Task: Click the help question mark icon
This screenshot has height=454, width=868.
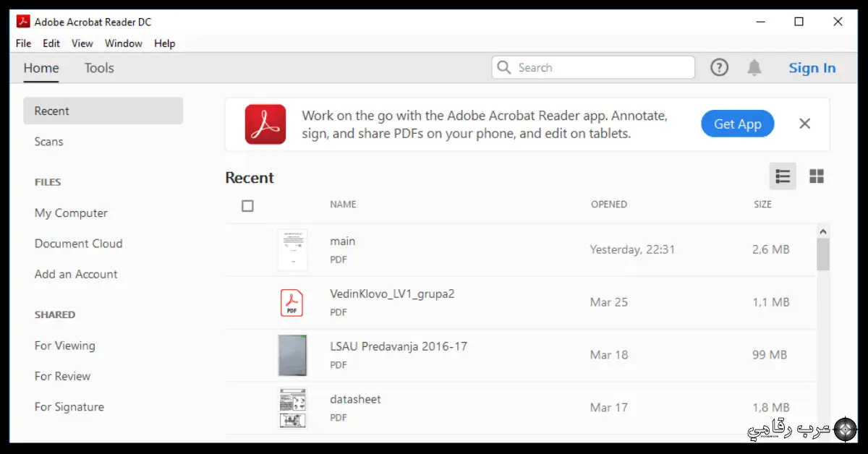Action: (x=719, y=67)
